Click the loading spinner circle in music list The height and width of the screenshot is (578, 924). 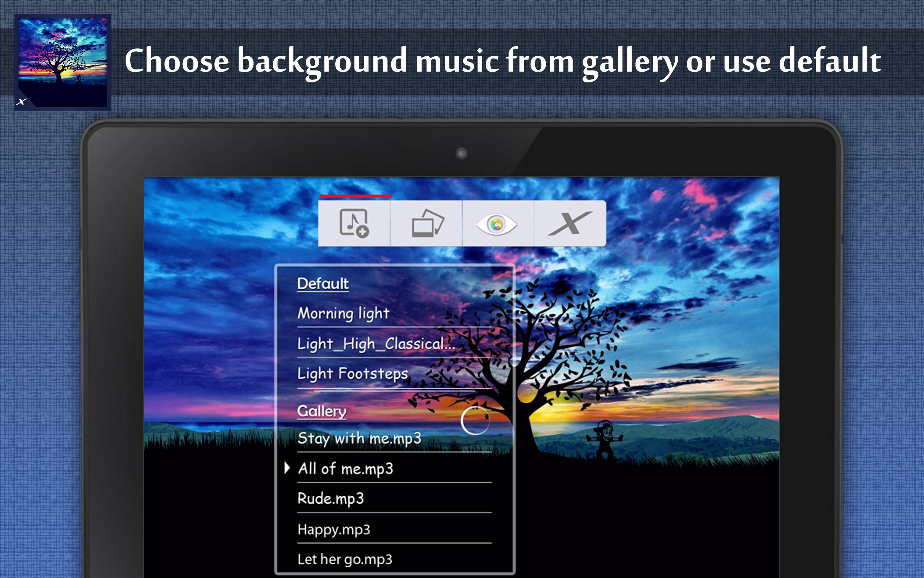pyautogui.click(x=475, y=420)
